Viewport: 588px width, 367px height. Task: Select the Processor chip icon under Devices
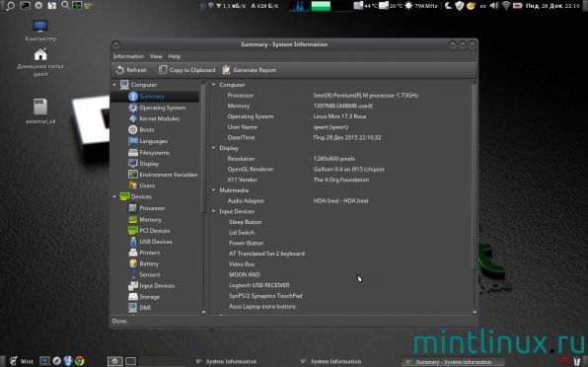tap(133, 208)
